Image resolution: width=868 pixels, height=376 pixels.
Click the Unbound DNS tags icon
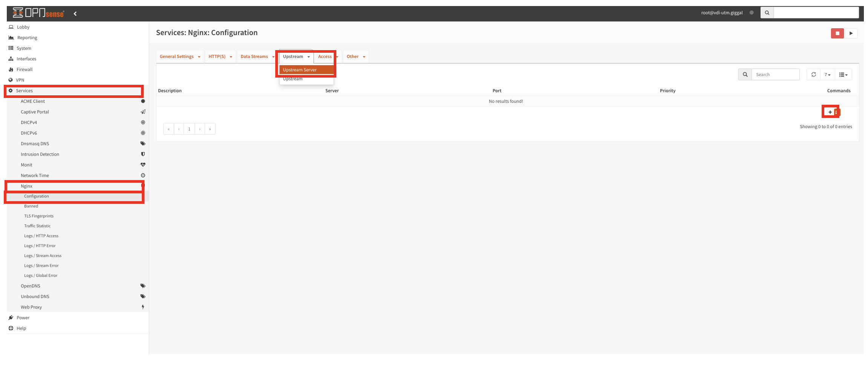(143, 297)
